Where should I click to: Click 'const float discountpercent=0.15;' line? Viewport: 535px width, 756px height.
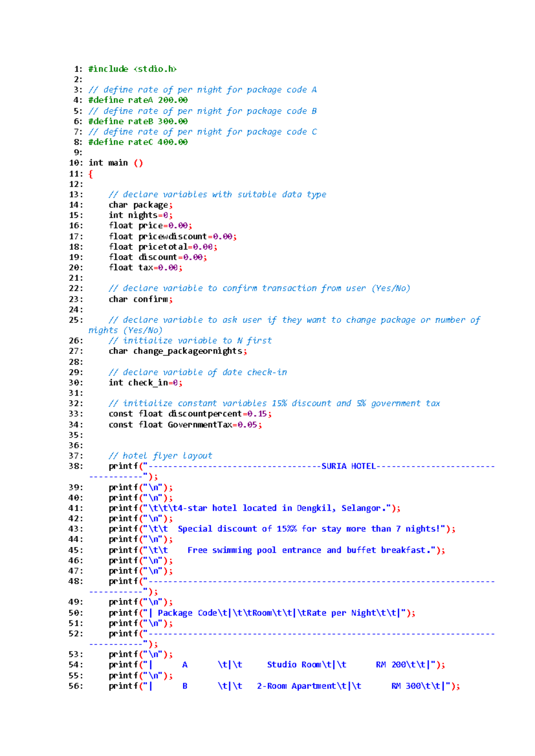[190, 414]
